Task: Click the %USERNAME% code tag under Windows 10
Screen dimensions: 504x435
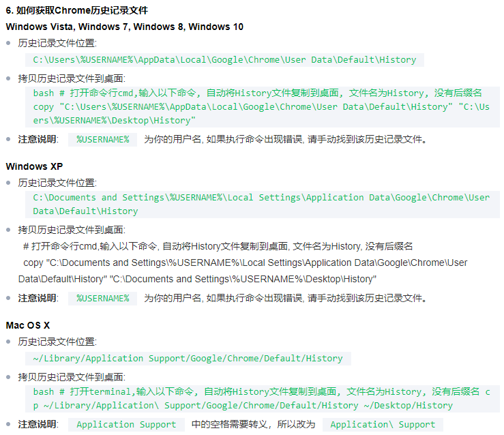Action: 102,140
